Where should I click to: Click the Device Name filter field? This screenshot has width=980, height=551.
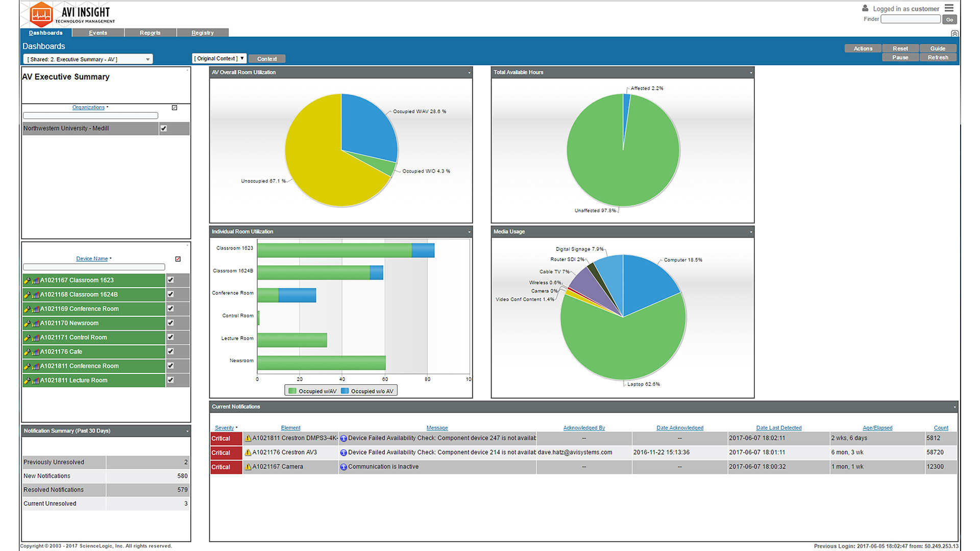94,267
